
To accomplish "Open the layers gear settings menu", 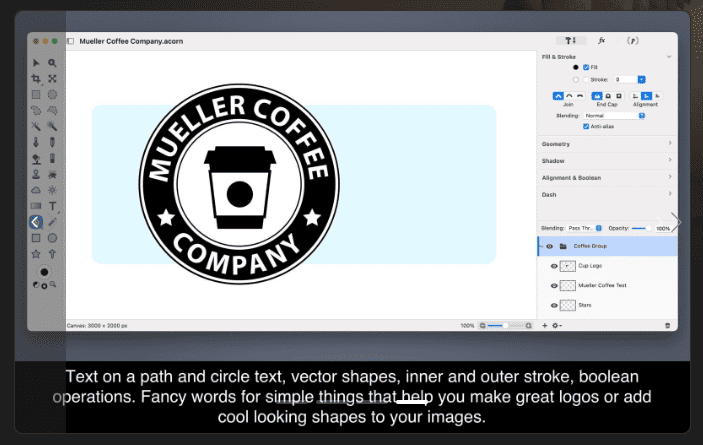I will click(x=557, y=325).
